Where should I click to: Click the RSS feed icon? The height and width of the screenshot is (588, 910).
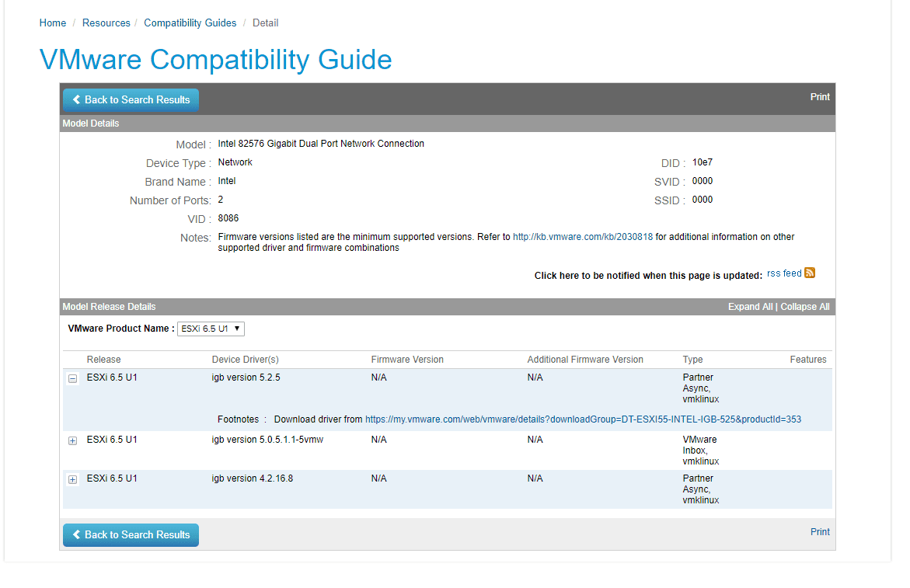pos(810,273)
